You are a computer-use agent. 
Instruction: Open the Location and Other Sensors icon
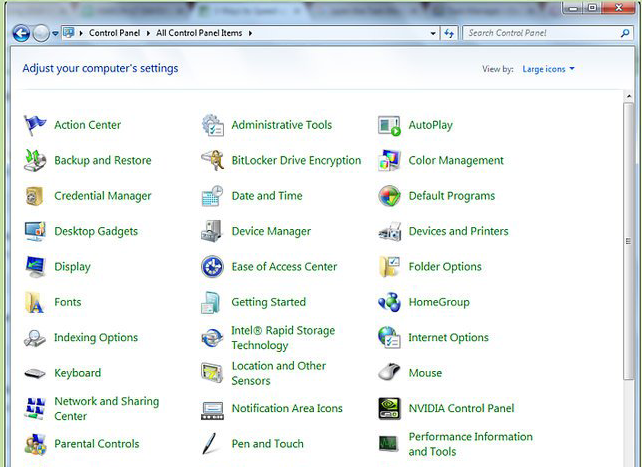212,373
